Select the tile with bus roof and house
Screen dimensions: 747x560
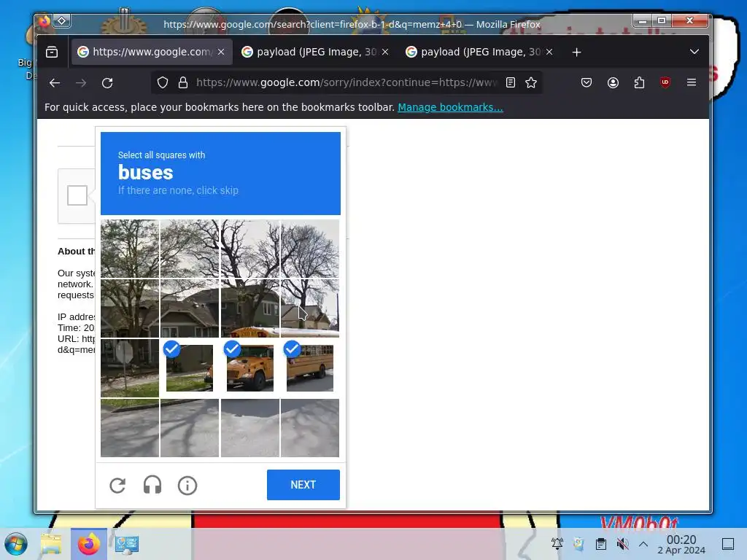[x=250, y=308]
